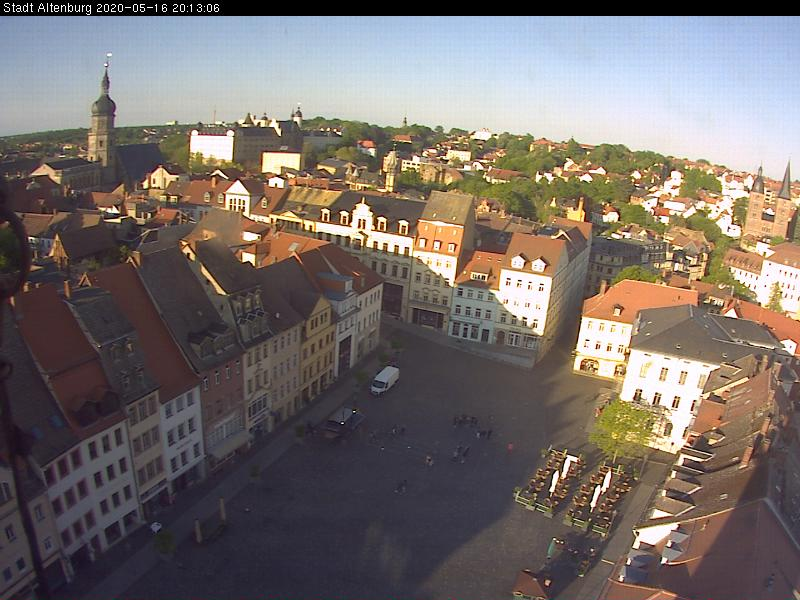Click the dark car parked near van
The image size is (800, 600).
point(343,421)
